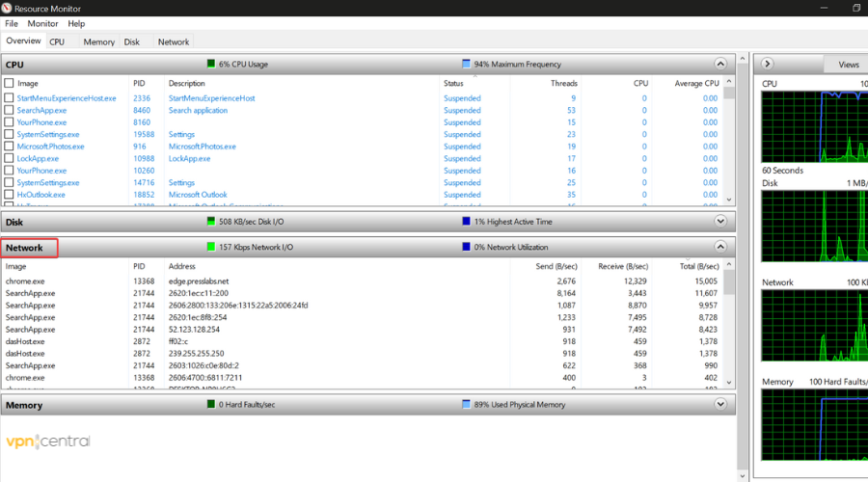
Task: Click the blue Maximum Frequency indicator square
Action: [x=467, y=65]
